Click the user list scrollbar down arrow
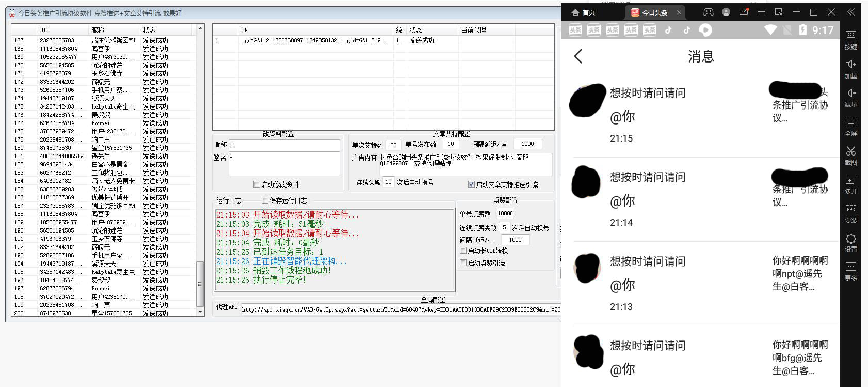The width and height of the screenshot is (868, 387). 200,312
